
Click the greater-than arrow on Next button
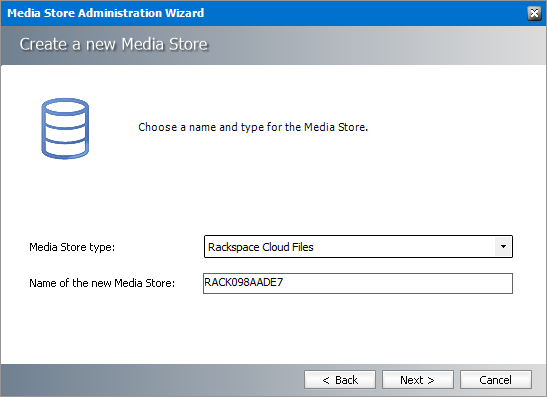(x=431, y=380)
